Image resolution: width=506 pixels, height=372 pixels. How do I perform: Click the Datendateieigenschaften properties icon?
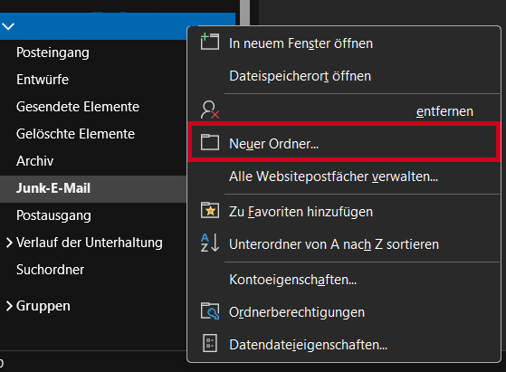(210, 343)
